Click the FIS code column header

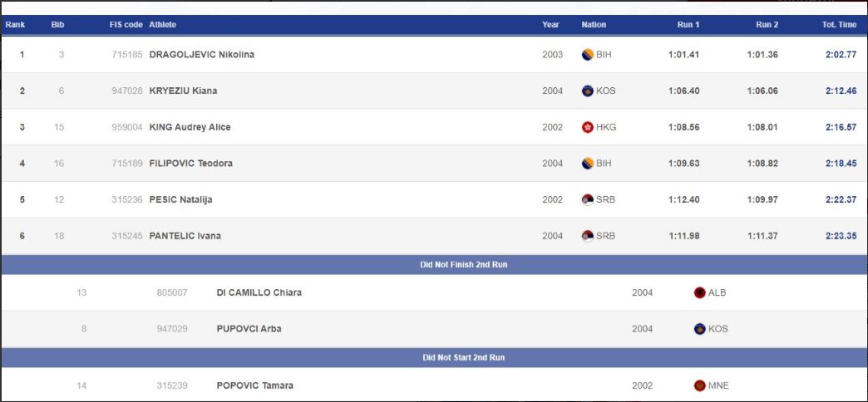click(126, 25)
